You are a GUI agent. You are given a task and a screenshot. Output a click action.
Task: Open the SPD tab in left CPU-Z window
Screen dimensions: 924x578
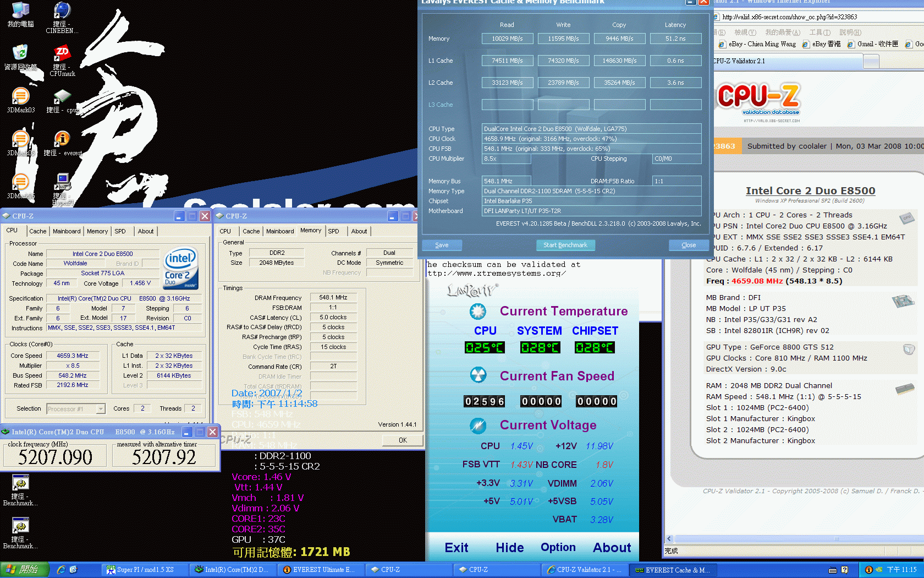pos(120,231)
